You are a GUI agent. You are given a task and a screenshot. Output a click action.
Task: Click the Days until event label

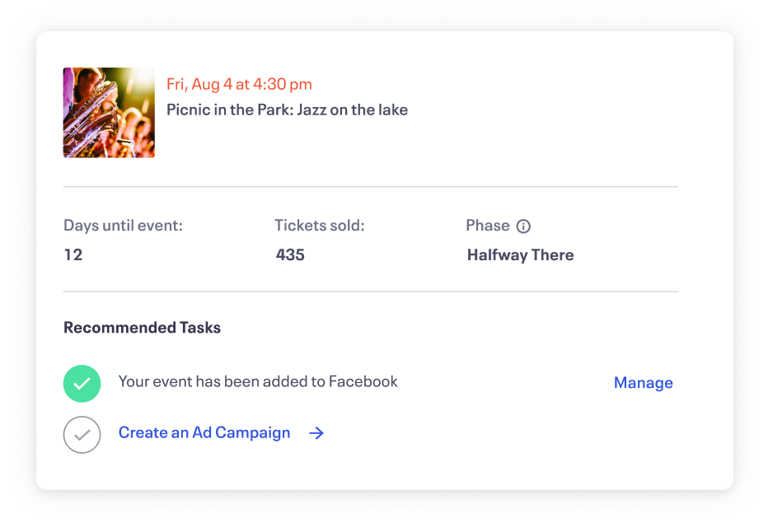pos(124,225)
